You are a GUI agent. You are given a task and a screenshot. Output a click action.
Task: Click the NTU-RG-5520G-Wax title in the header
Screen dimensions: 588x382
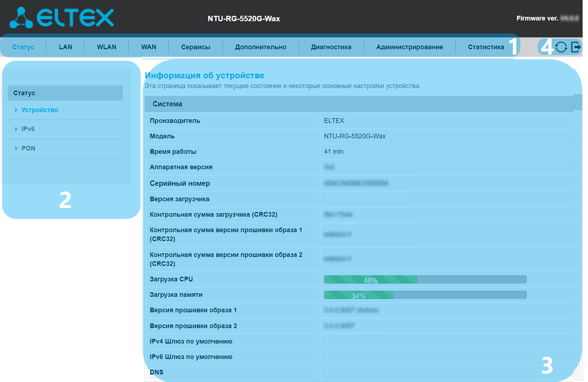pos(244,19)
